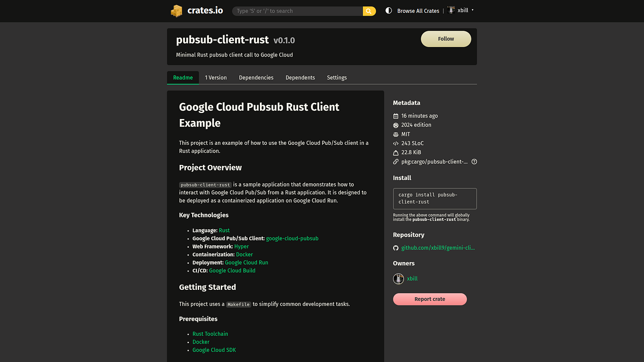Click the search input field
This screenshot has width=644, height=362.
[297, 11]
